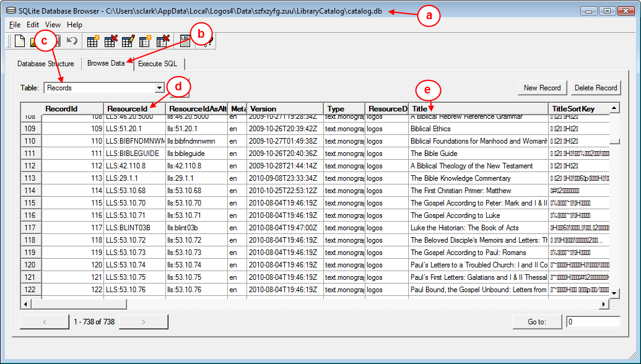Create a new database file

click(20, 41)
